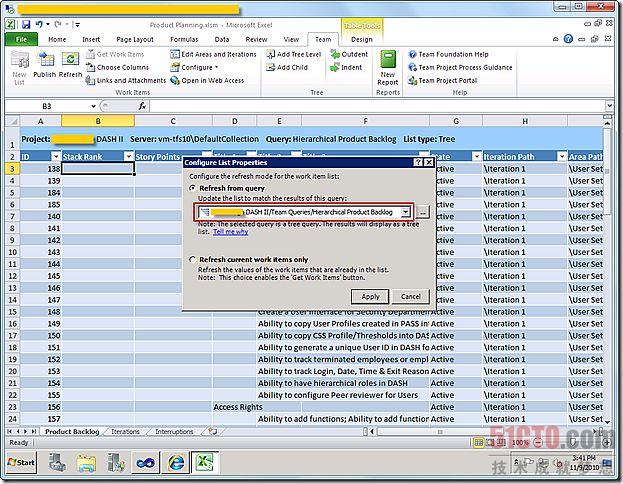
Task: Open the State column filter dropdown
Action: click(477, 157)
